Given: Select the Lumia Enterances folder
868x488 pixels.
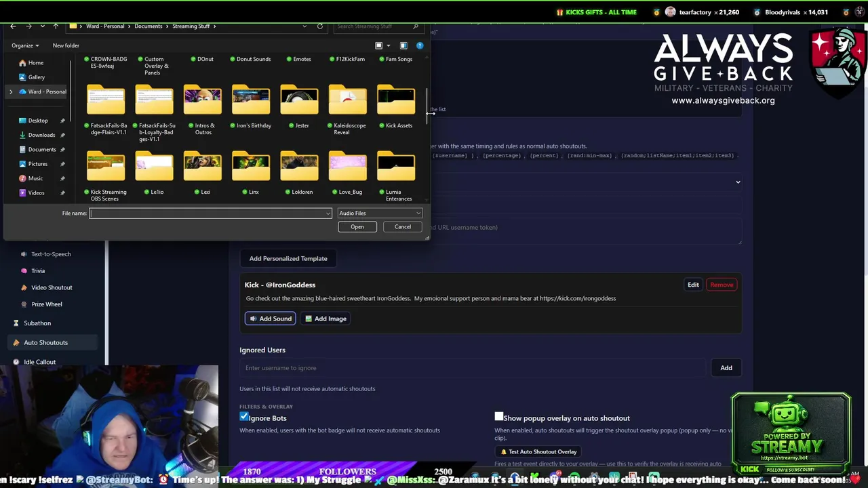Looking at the screenshot, I should (x=396, y=178).
